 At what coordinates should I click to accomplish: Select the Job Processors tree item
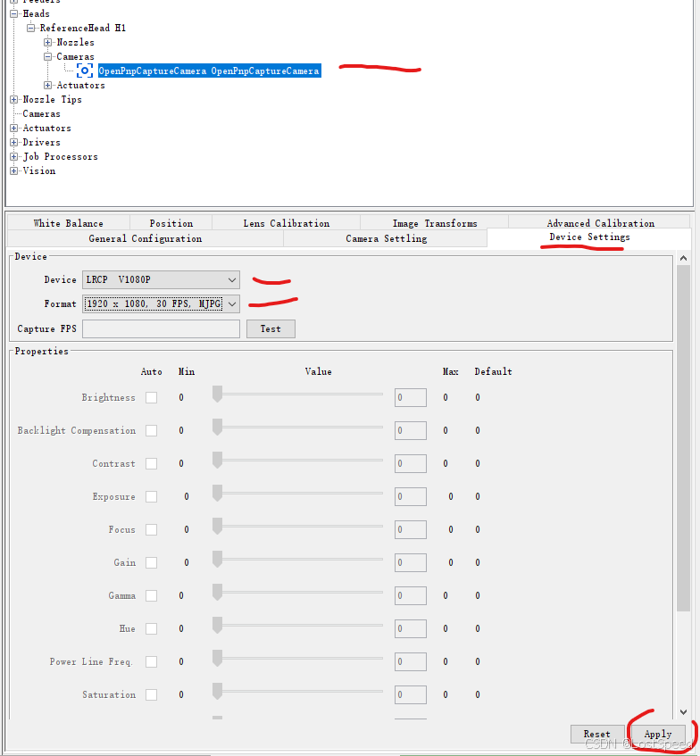(61, 157)
